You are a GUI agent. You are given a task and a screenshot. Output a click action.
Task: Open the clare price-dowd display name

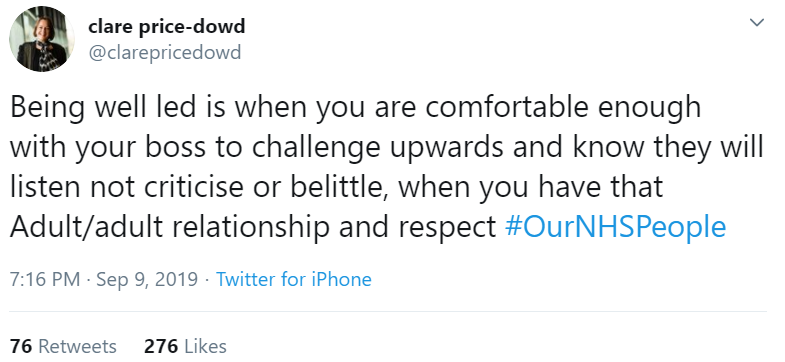[x=167, y=27]
